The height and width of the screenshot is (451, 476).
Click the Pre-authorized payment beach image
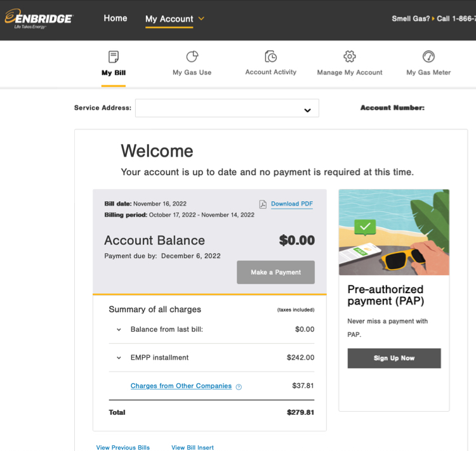(x=394, y=232)
